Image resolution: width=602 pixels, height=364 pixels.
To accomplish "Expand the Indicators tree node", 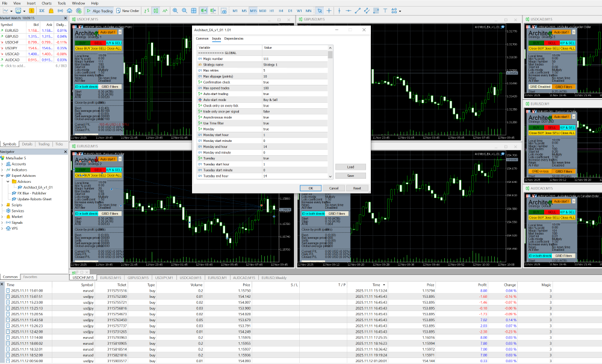I will coord(3,170).
